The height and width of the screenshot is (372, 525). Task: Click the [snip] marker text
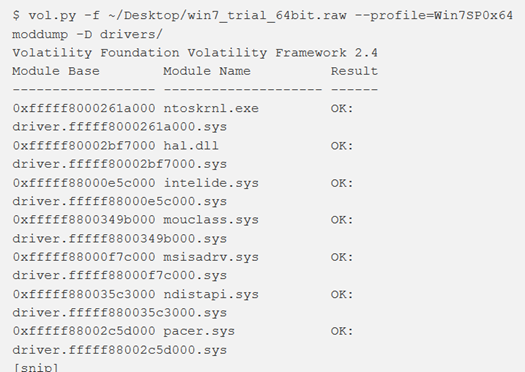pyautogui.click(x=35, y=367)
